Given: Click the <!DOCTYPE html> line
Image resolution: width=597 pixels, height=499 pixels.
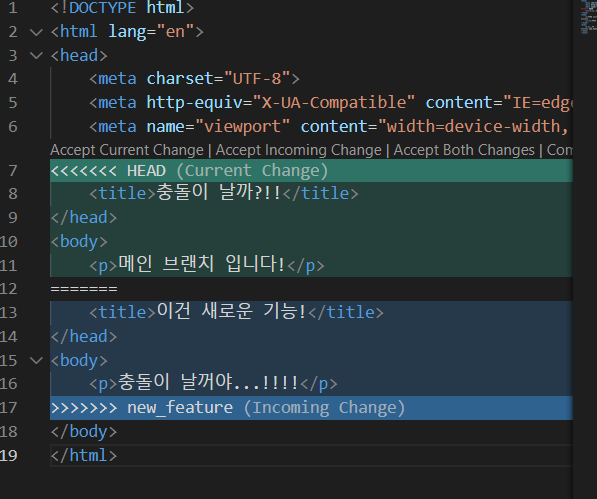Looking at the screenshot, I should pos(122,8).
